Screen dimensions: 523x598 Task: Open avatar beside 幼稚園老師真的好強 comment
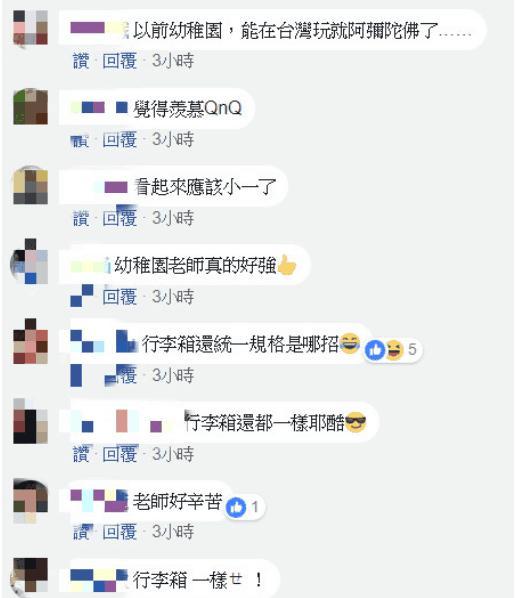[x=30, y=263]
